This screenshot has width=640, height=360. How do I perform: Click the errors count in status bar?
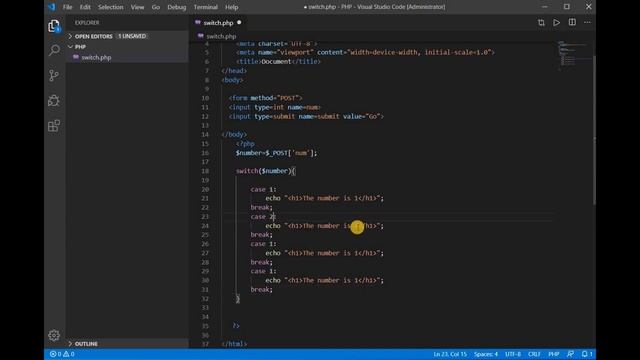pyautogui.click(x=56, y=354)
